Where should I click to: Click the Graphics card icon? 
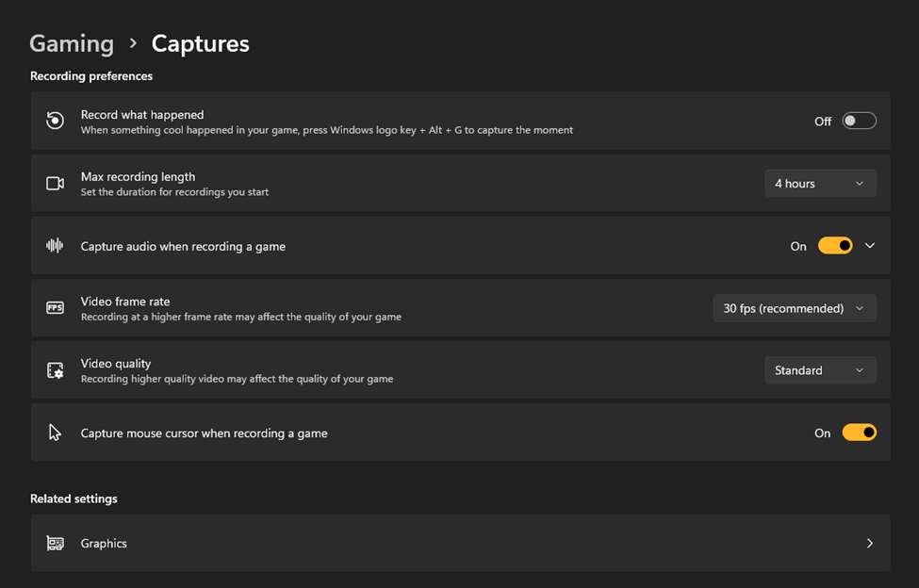(56, 543)
